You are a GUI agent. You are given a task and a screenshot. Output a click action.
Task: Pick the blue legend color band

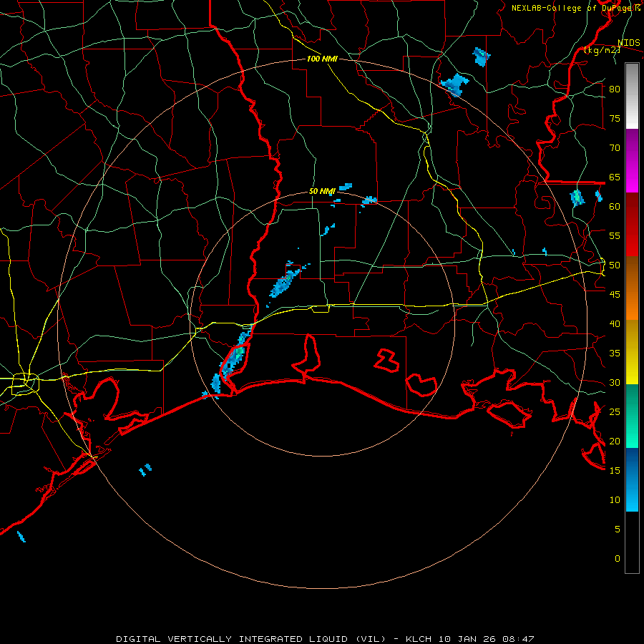tap(632, 479)
